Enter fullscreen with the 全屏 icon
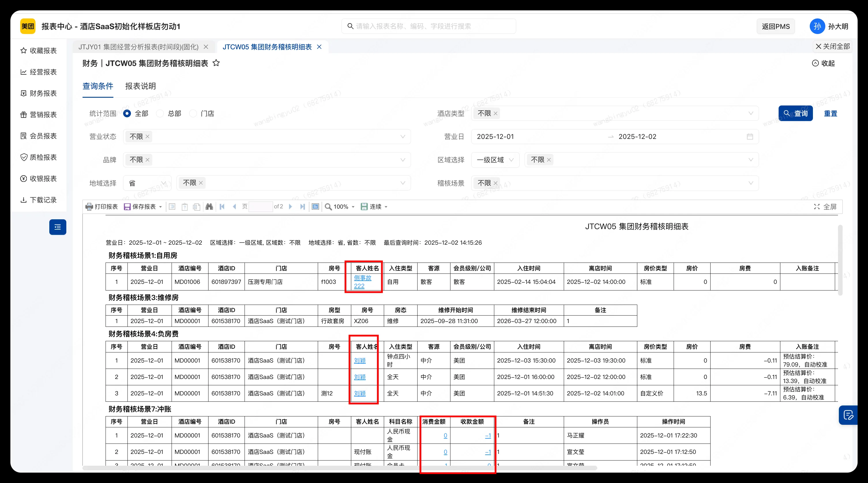This screenshot has height=483, width=868. (817, 206)
